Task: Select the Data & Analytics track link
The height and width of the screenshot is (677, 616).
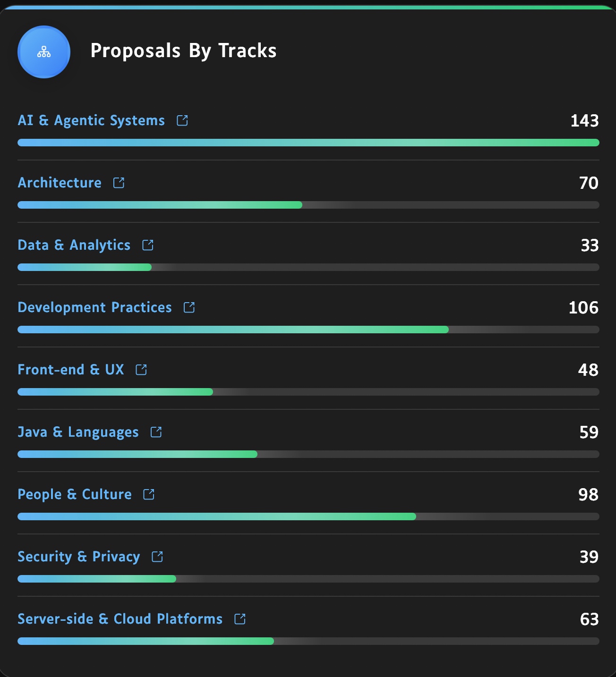Action: 74,245
